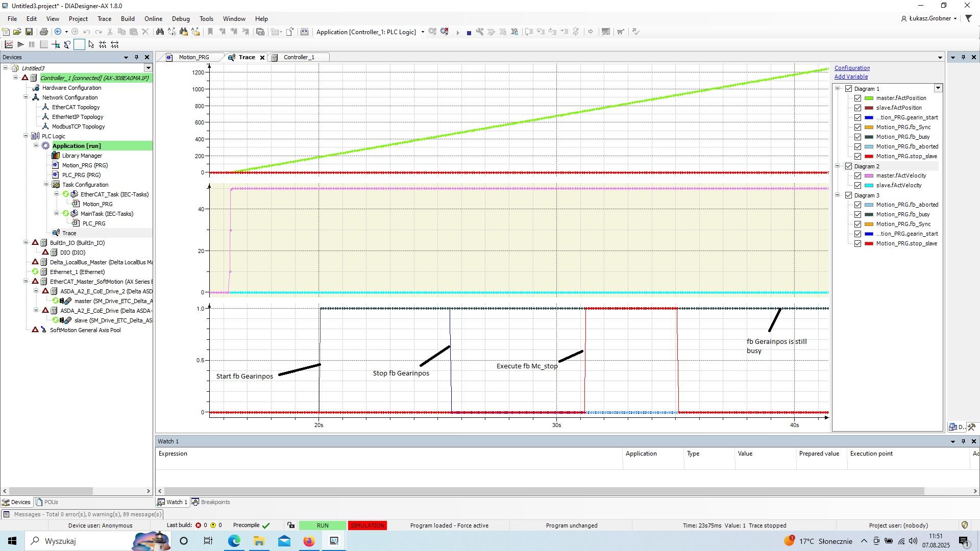Click the Save project toolbar icon
This screenshot has height=551, width=980.
tap(29, 32)
